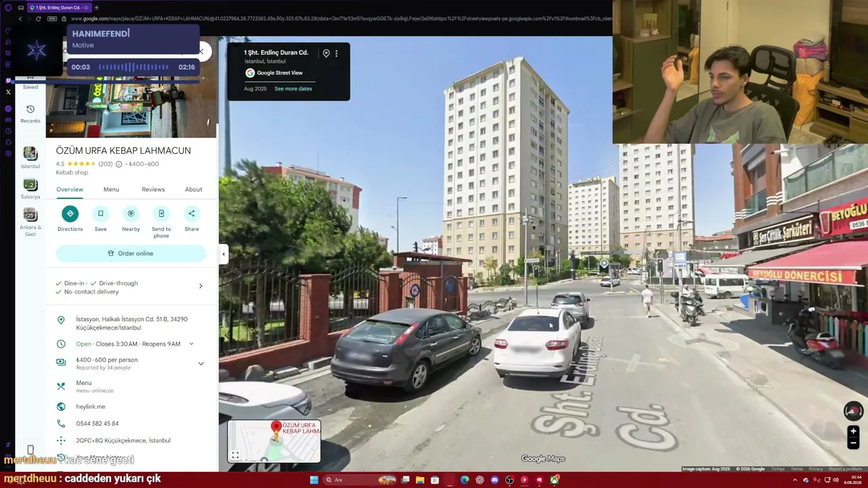This screenshot has height=488, width=868.
Task: Save this place with the bookmark icon
Action: pyautogui.click(x=100, y=214)
